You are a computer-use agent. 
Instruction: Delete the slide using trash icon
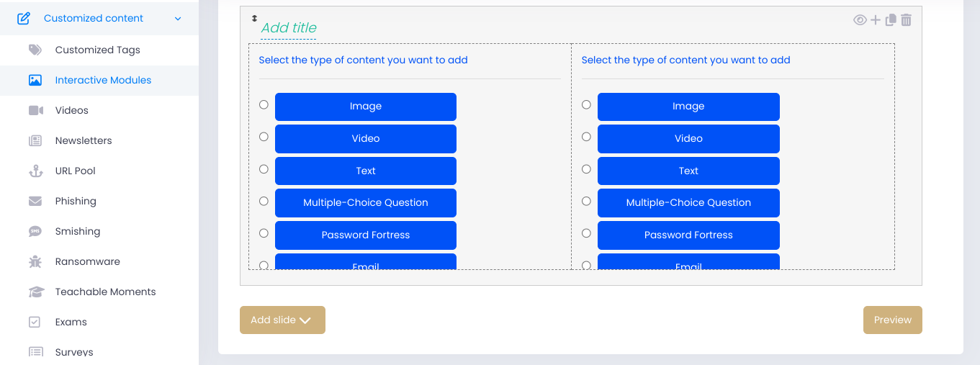tap(907, 20)
